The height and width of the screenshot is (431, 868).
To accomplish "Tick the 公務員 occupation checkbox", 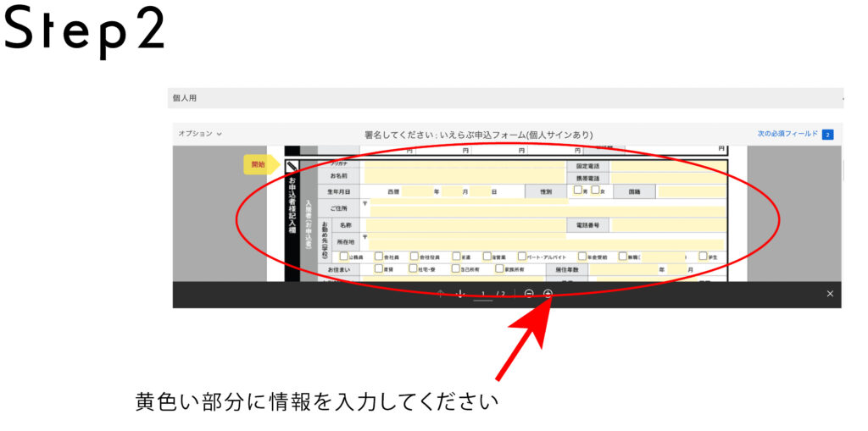I will (x=343, y=256).
